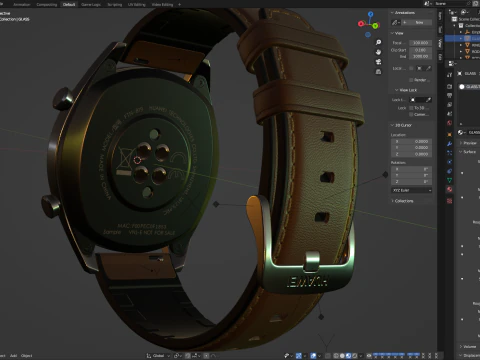Select the GLASS material slot
This screenshot has width=480, height=360.
(469, 87)
